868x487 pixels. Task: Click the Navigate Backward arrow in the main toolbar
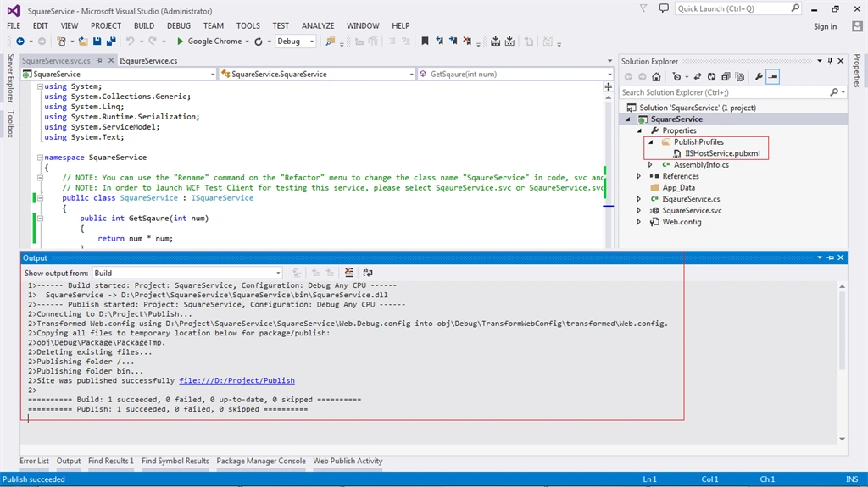[20, 42]
